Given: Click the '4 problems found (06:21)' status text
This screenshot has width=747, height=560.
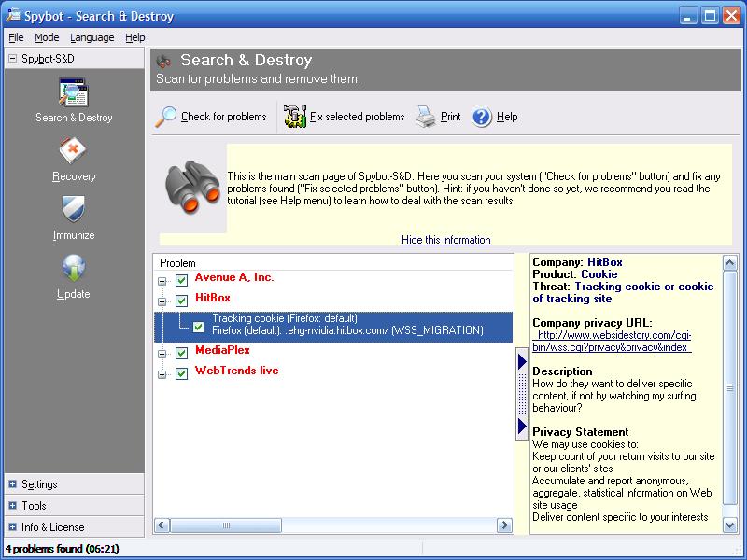Looking at the screenshot, I should [63, 549].
